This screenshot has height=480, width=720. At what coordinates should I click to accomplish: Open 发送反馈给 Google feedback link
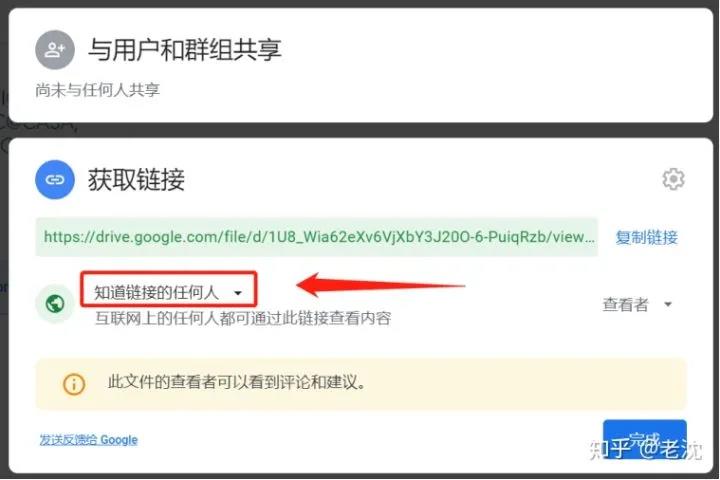click(x=89, y=440)
